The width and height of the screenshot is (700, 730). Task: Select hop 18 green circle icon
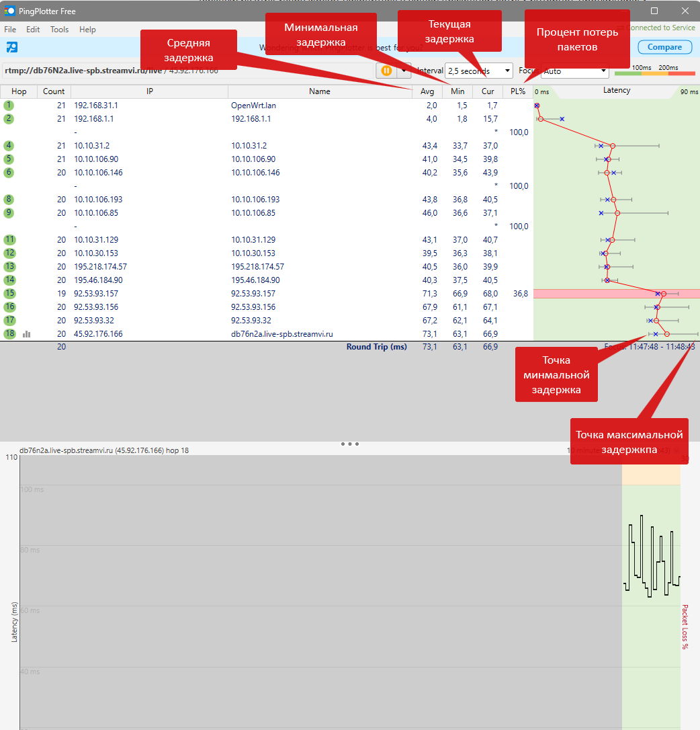9,334
